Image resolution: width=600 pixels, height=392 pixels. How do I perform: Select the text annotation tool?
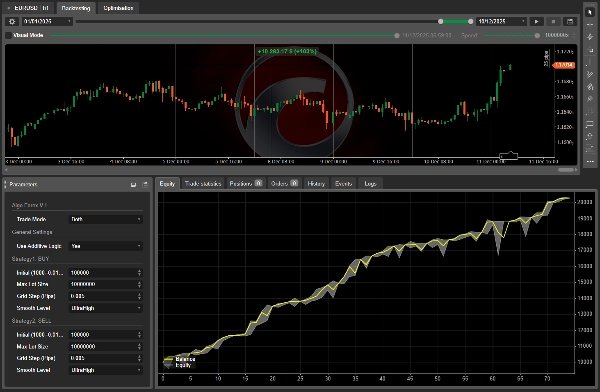tap(590, 149)
